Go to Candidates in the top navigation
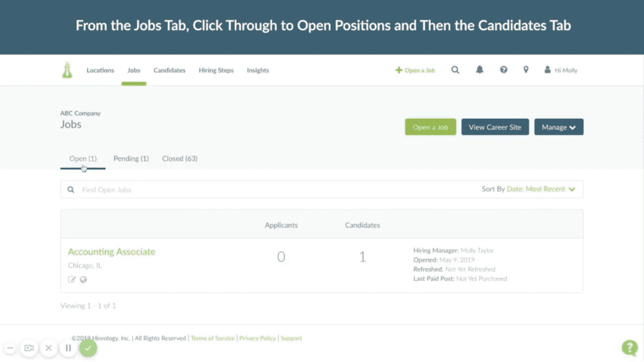644x362 pixels. [x=169, y=70]
